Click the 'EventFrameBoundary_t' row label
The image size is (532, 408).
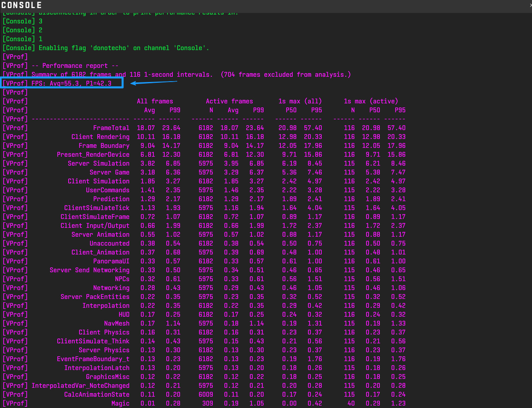[x=93, y=359]
